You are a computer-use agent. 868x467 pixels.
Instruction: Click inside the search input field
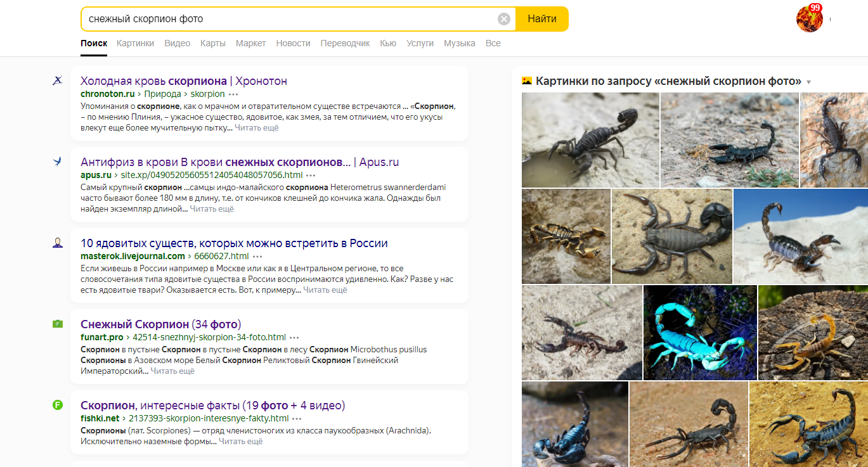(285, 19)
